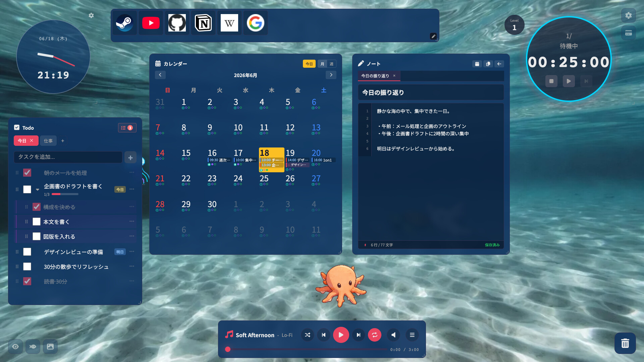This screenshot has height=362, width=644.
Task: Launch the Wikipedia shortcut
Action: pyautogui.click(x=229, y=23)
